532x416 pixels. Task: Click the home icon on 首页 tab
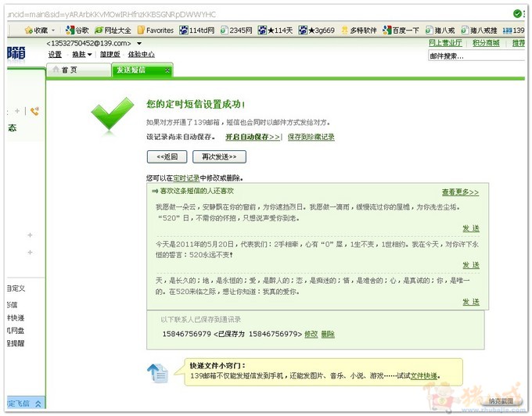56,70
